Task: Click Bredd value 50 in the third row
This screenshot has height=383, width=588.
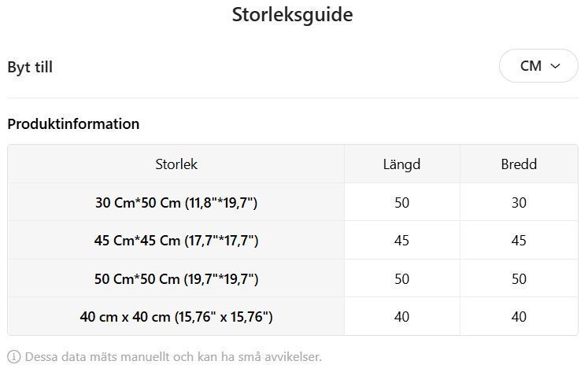Action: coord(519,279)
